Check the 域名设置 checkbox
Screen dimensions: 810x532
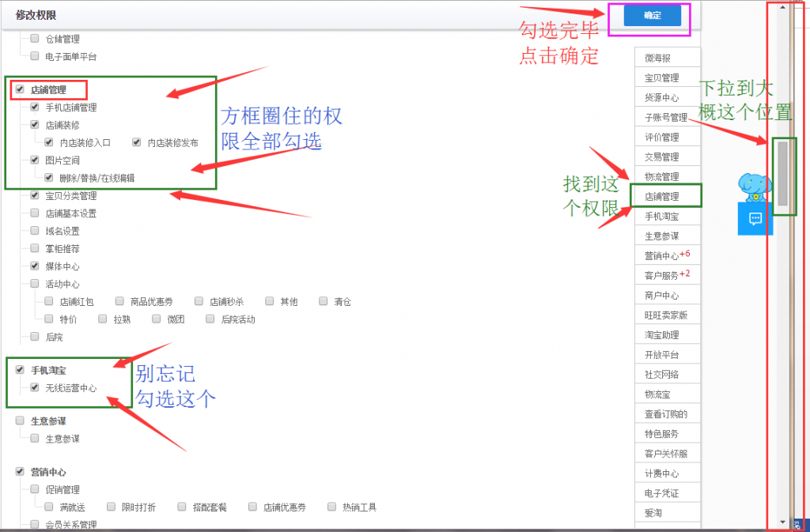[x=35, y=230]
